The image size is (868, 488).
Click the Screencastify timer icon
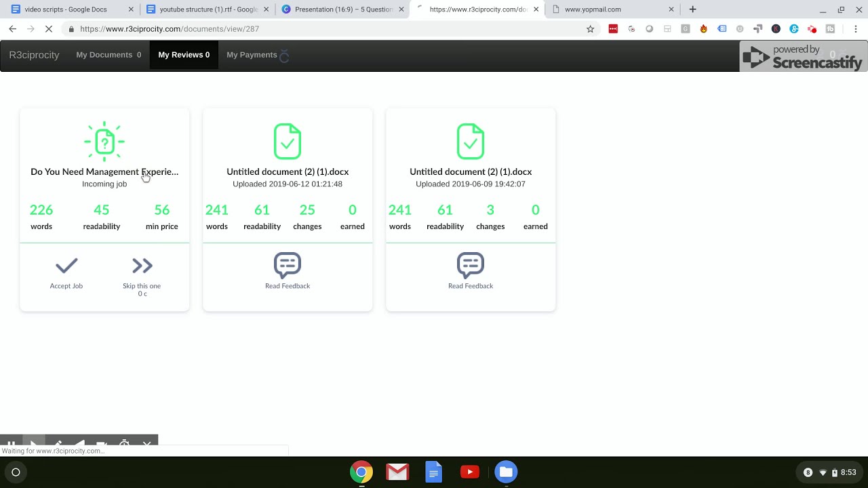coord(124,443)
